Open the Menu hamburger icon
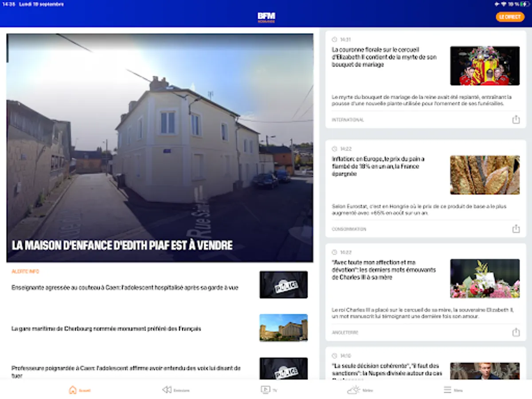 448,390
